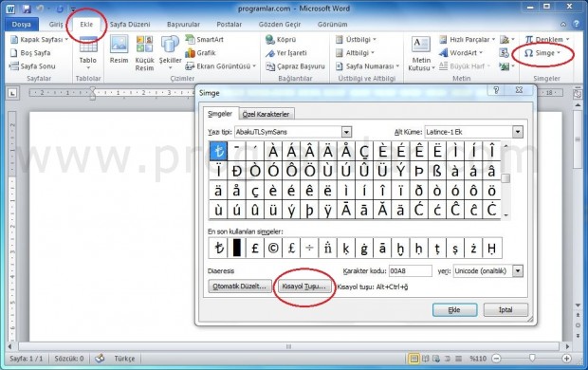Insert a Grafik chart
This screenshot has height=370, width=588.
pyautogui.click(x=201, y=53)
